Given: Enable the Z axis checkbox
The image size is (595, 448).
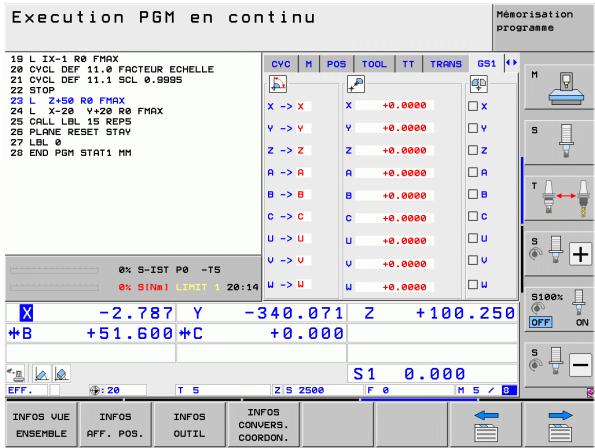Looking at the screenshot, I should [473, 150].
